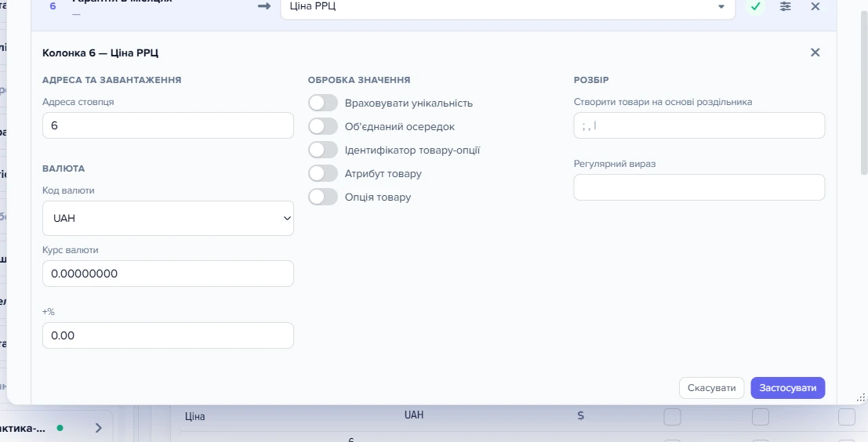The height and width of the screenshot is (442, 868).
Task: Remove row 6 mapping with X icon
Action: click(x=815, y=6)
